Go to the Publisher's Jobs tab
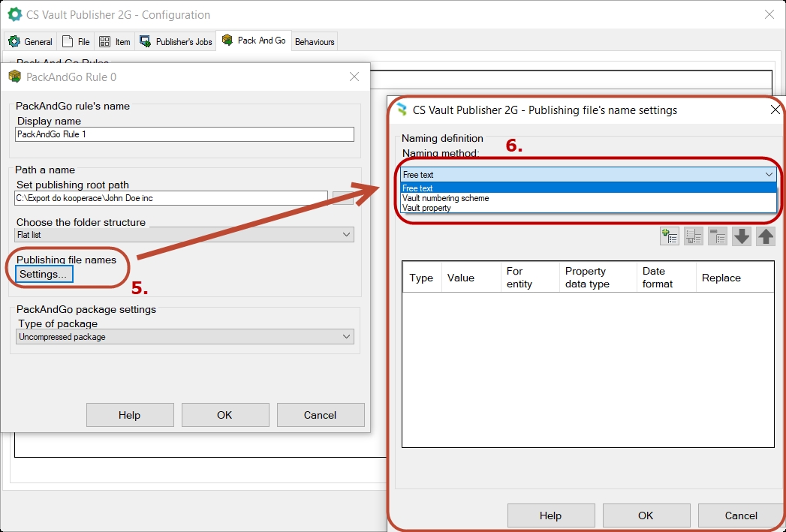 click(x=176, y=42)
